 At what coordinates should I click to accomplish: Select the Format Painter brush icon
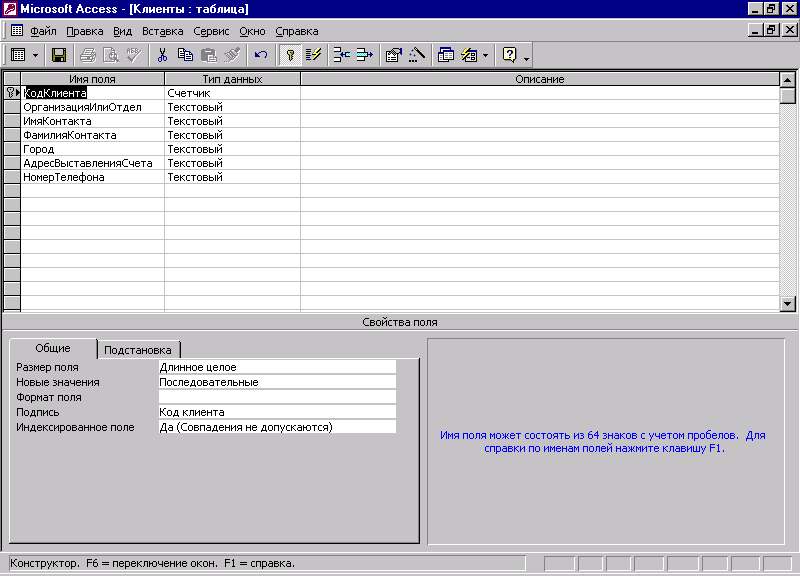click(x=232, y=55)
